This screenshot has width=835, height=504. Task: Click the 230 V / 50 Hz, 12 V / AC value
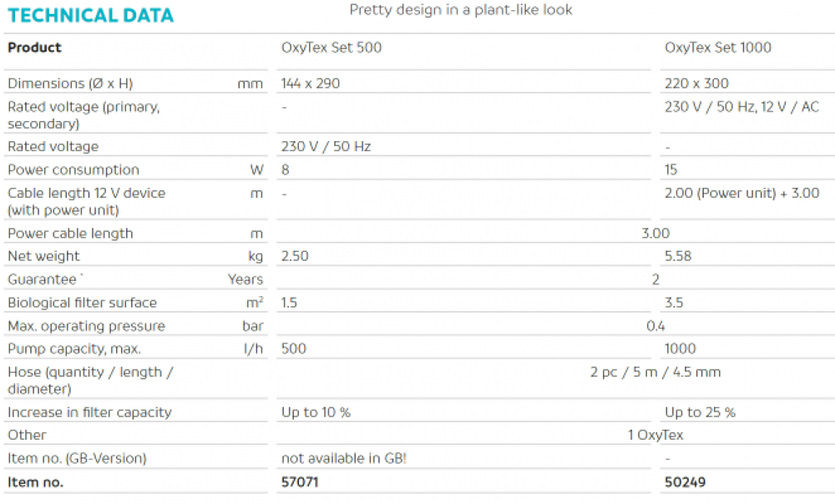[741, 107]
